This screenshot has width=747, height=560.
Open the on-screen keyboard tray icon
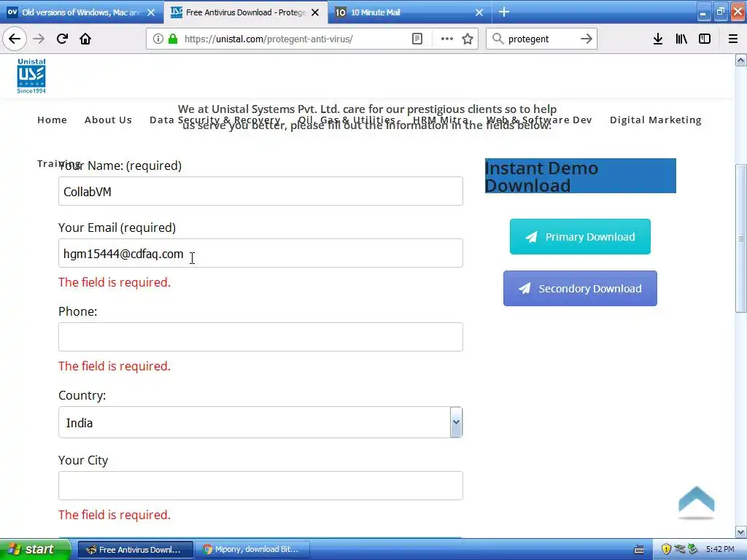click(x=639, y=550)
